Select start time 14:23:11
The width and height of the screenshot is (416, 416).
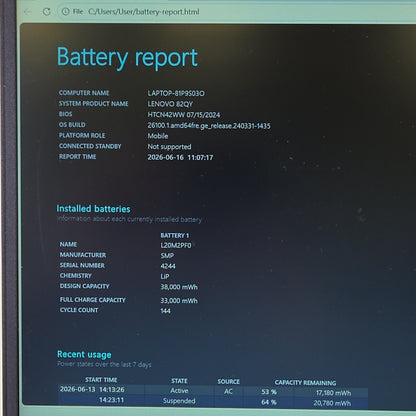tap(112, 400)
